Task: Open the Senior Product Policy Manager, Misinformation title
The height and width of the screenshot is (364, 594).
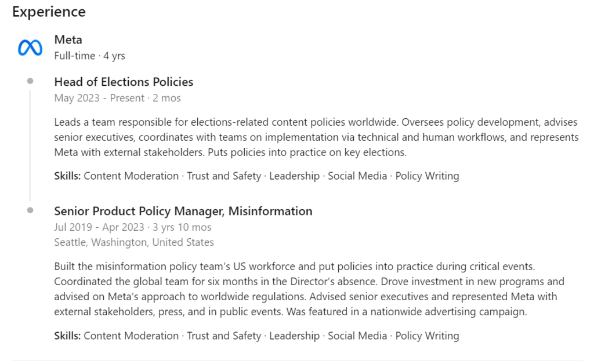Action: 183,211
